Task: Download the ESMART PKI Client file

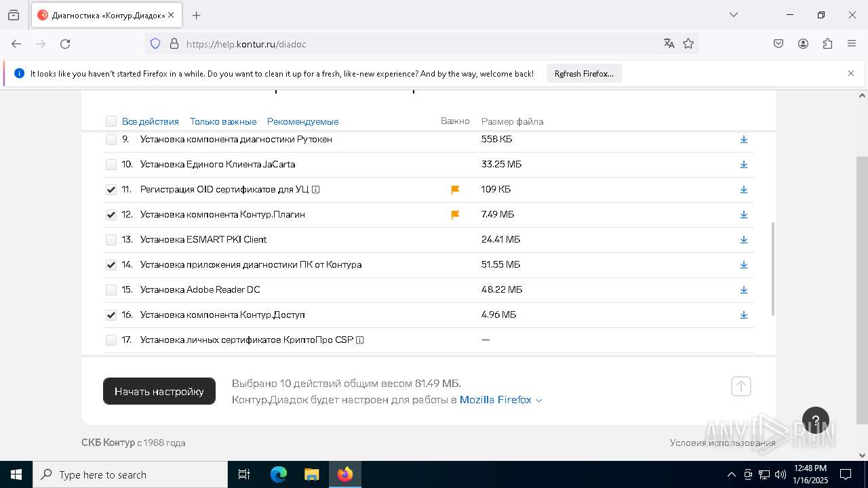Action: (744, 240)
